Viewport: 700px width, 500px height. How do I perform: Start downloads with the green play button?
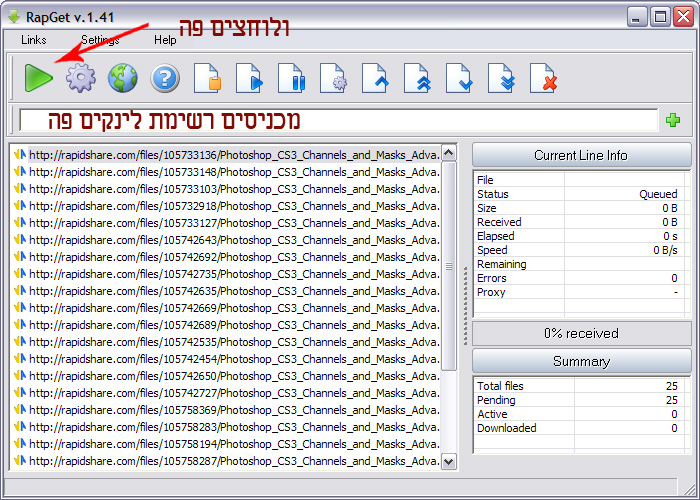pyautogui.click(x=38, y=79)
